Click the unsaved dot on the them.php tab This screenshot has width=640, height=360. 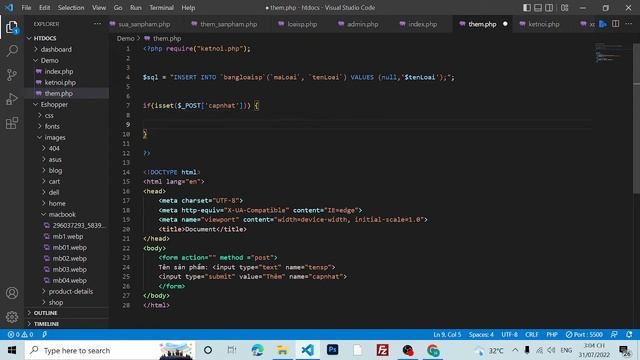[505, 24]
